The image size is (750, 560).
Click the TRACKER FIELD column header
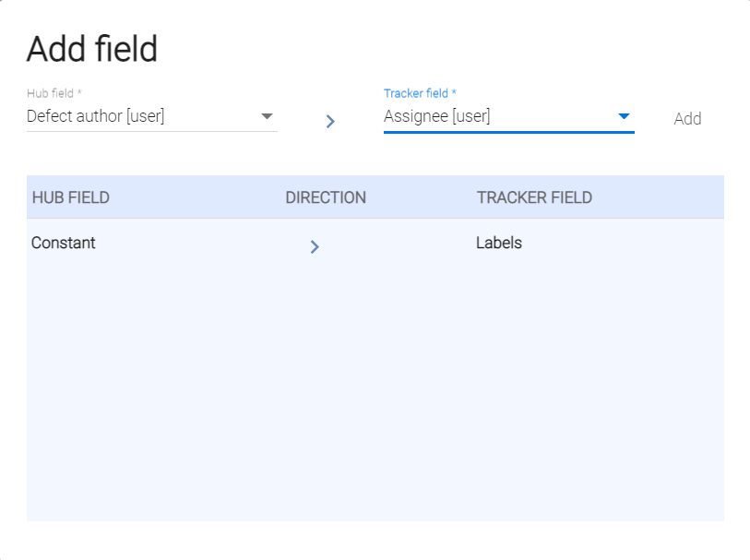tap(534, 197)
